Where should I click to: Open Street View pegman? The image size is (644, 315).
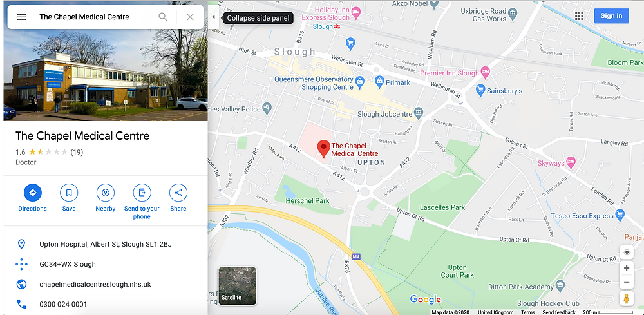[x=627, y=298]
